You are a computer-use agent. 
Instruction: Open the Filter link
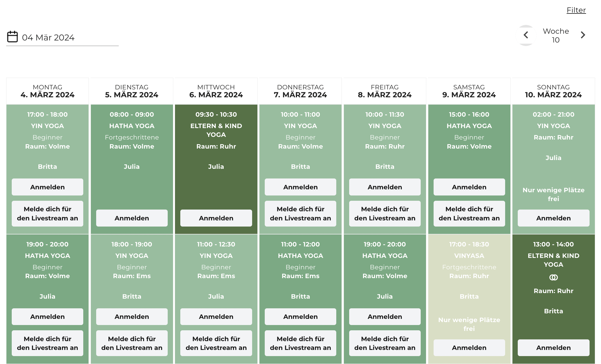576,10
